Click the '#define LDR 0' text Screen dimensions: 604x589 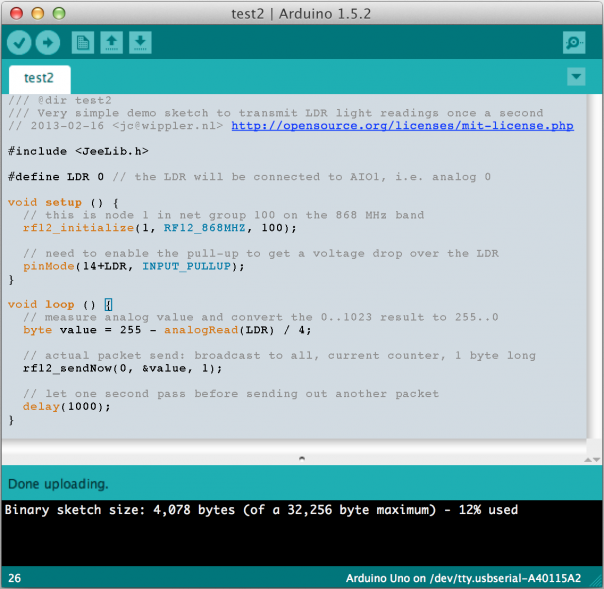click(56, 176)
